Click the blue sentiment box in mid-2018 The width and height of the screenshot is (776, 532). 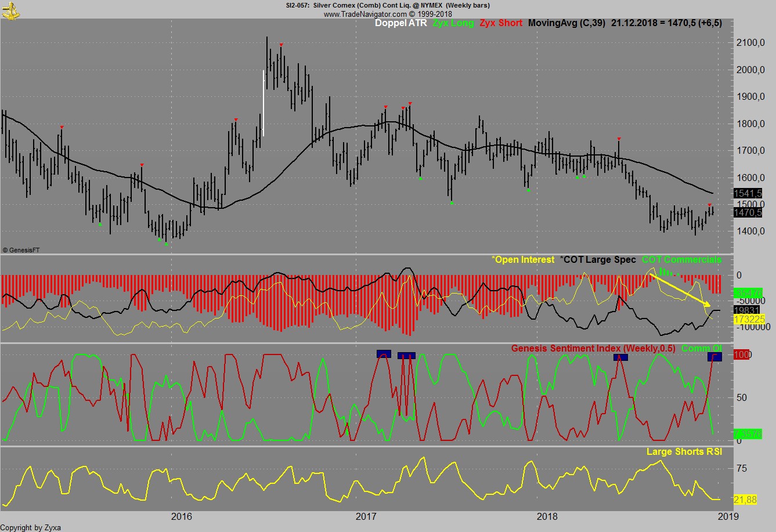pyautogui.click(x=620, y=357)
